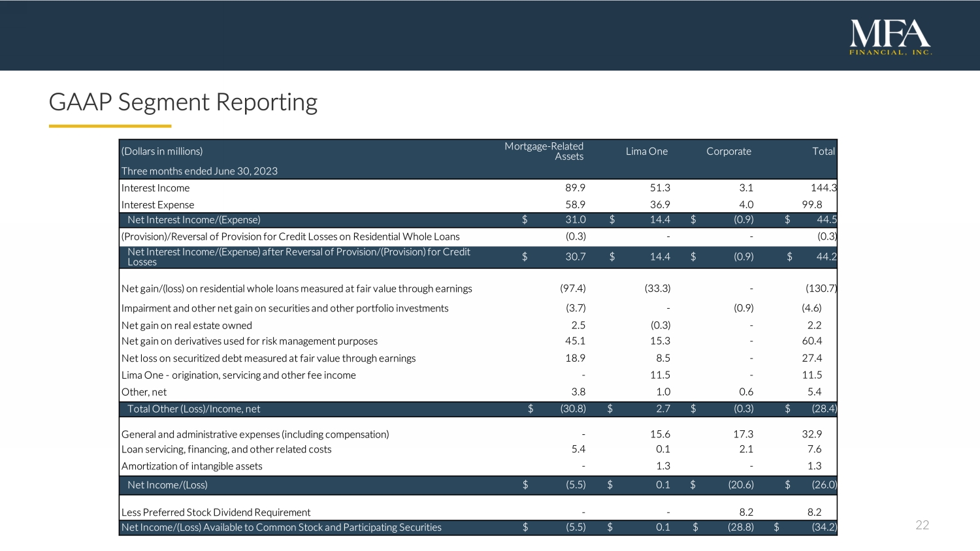This screenshot has width=980, height=551.
Task: Click the (Dollars in millions) header text
Action: click(162, 151)
